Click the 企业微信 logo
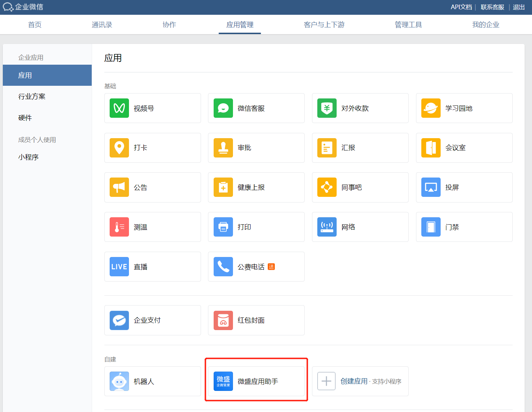This screenshot has width=532, height=412. [23, 7]
